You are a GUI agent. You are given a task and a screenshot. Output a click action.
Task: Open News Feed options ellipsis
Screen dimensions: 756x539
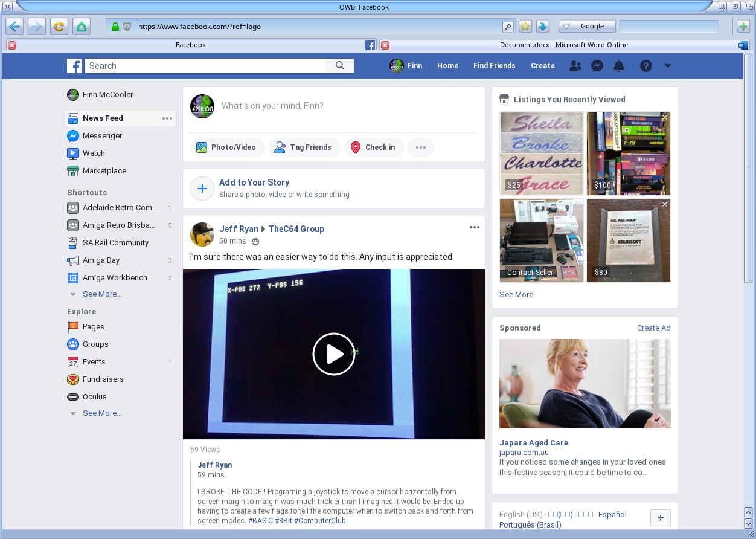click(167, 118)
